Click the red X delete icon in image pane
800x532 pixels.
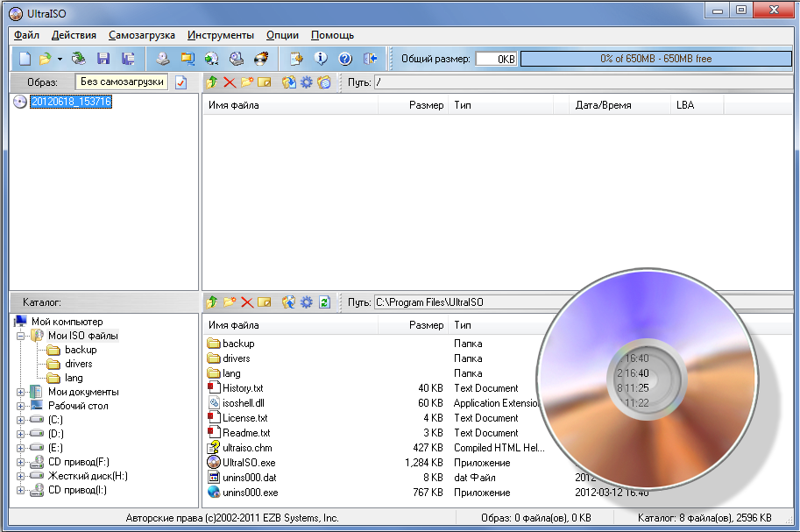coord(230,82)
